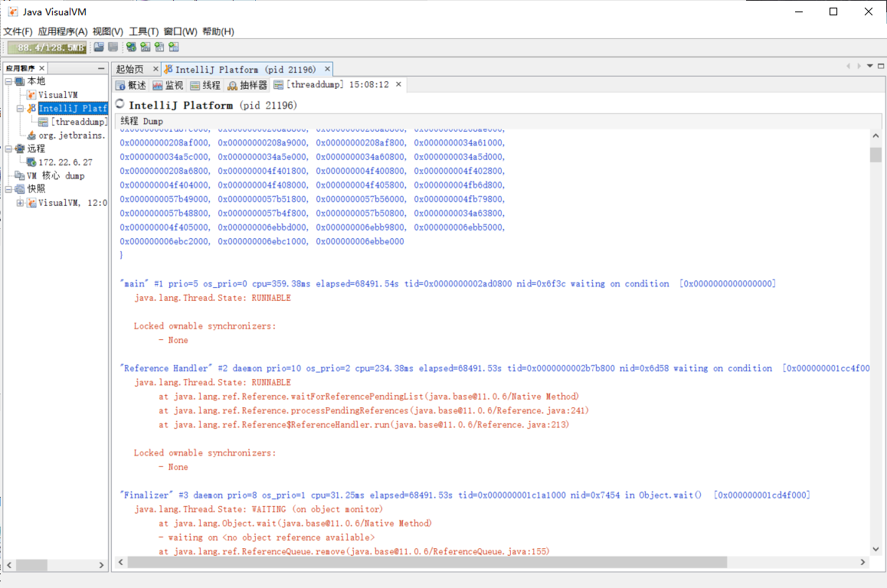This screenshot has width=887, height=588.
Task: Click the Load Snapshot toolbar icon
Action: pyautogui.click(x=99, y=47)
